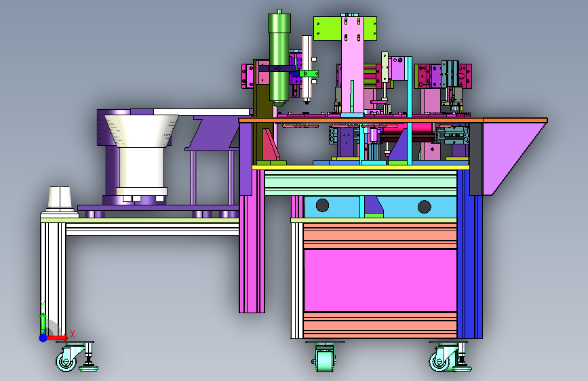Click the red X axis of the triad
Screen dimensions: 588x381
coord(57,338)
